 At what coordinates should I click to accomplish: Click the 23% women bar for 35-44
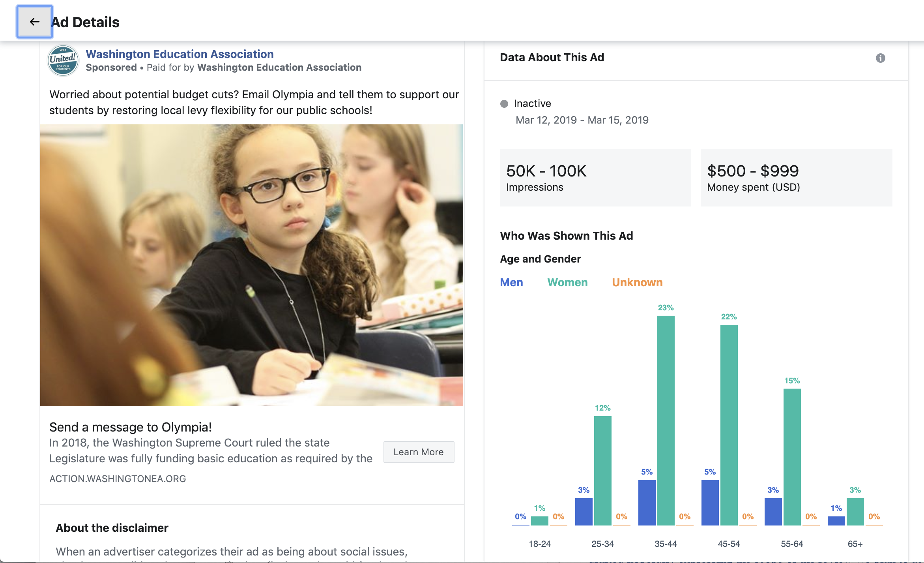tap(666, 420)
